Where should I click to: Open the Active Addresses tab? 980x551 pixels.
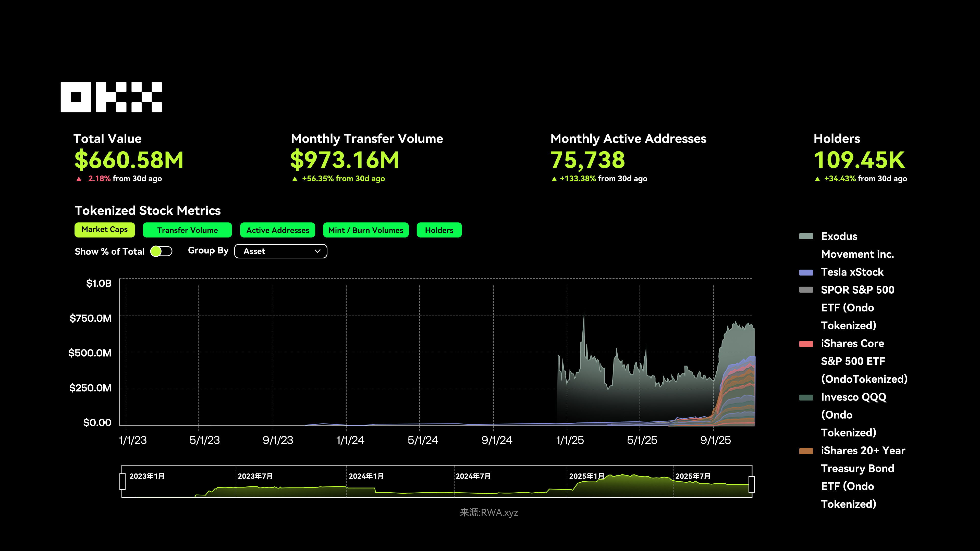277,230
